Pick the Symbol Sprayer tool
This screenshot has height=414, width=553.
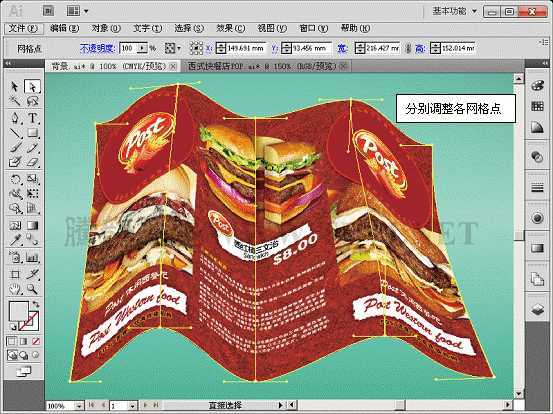(15, 258)
